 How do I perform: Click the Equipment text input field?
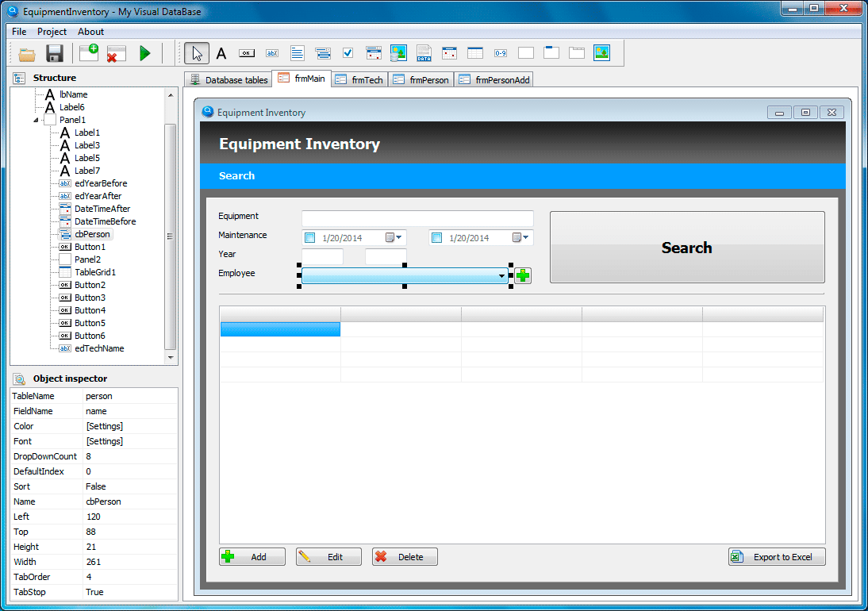417,218
